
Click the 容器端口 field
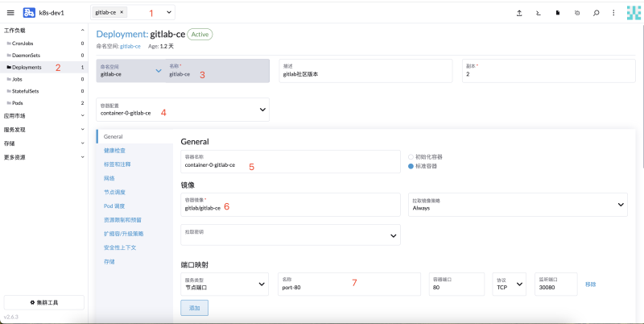pos(456,284)
